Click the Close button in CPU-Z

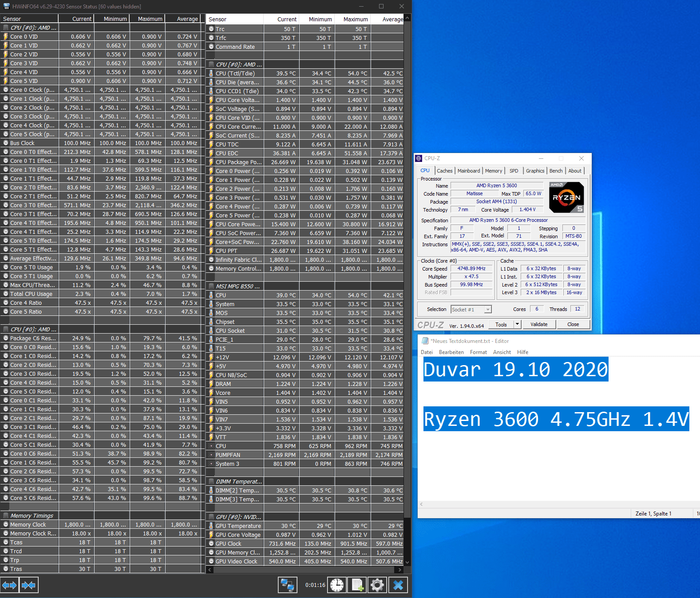[573, 324]
